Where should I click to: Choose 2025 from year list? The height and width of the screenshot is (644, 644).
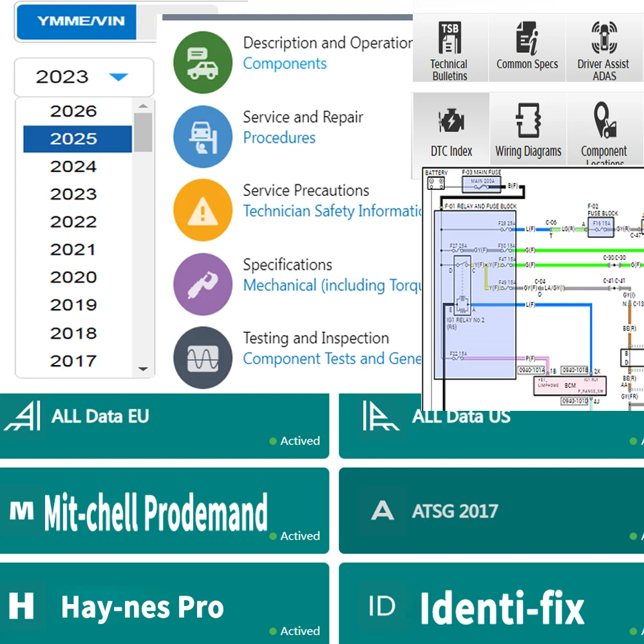77,139
